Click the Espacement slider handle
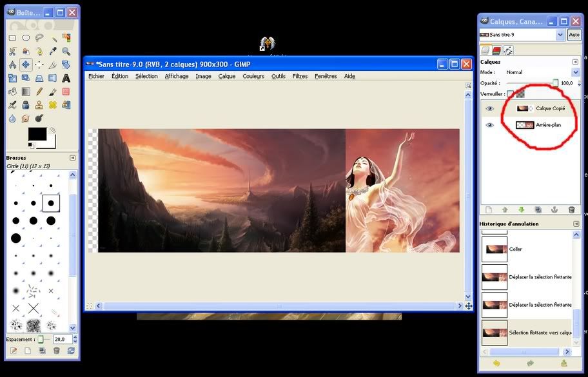Viewport: 588px width, 377px height. point(40,339)
